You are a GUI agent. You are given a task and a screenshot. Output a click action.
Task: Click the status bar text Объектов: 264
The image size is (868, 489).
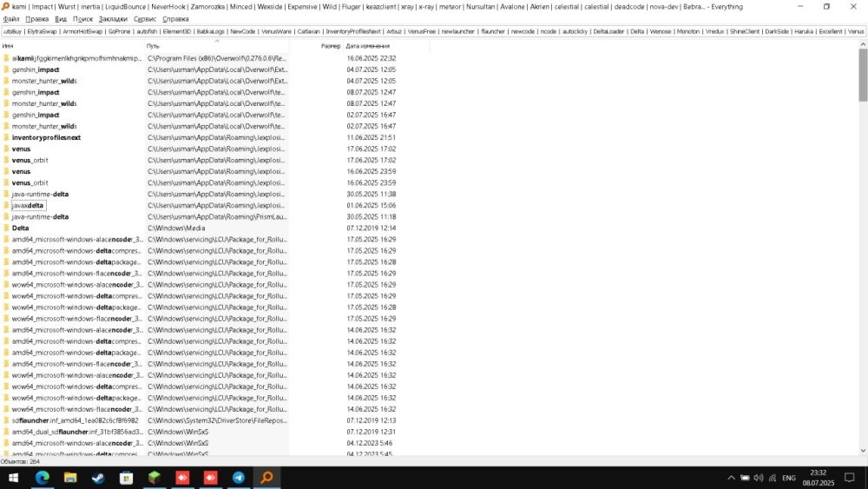tap(20, 461)
